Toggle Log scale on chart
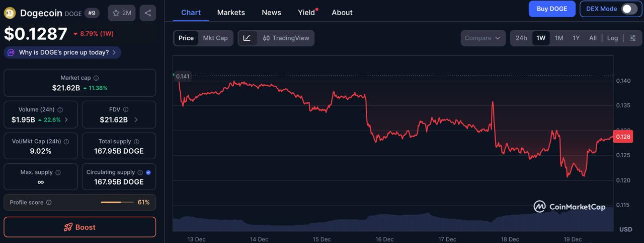The height and width of the screenshot is (243, 644). point(612,38)
